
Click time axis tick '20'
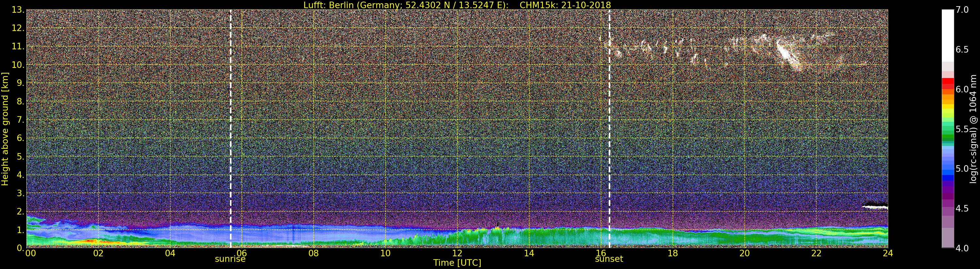click(744, 253)
